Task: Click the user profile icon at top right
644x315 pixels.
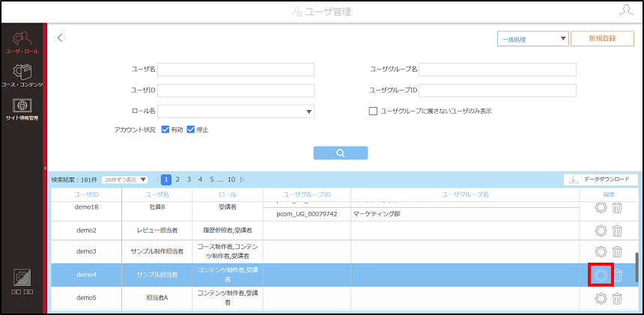Action: point(626,10)
